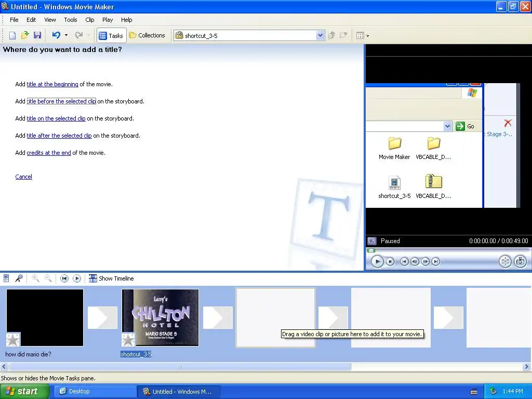Open the Play menu
The height and width of the screenshot is (399, 532).
click(108, 20)
